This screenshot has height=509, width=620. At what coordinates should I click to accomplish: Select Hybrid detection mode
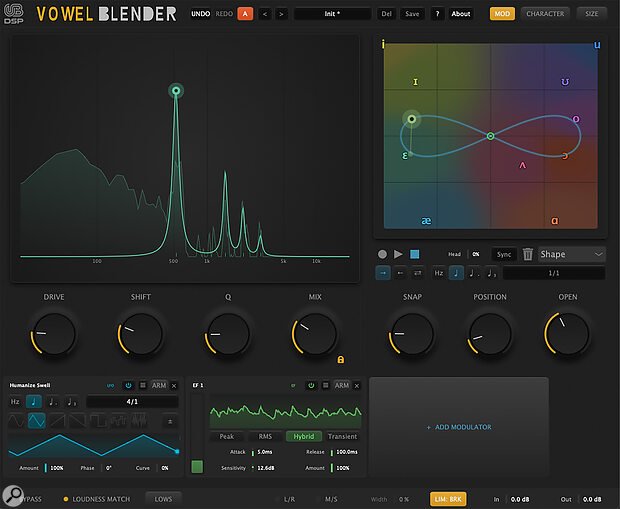click(303, 436)
